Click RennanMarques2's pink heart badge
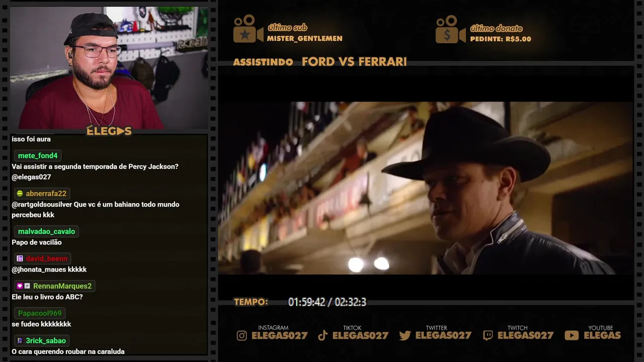Screen dimensions: 644x362 (20, 286)
